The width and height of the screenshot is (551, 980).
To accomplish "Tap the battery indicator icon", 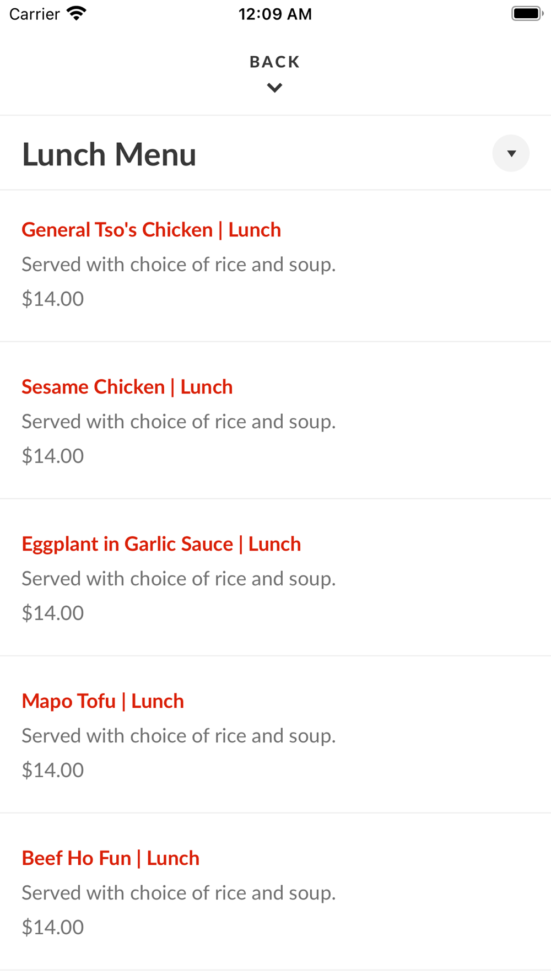I will (527, 13).
